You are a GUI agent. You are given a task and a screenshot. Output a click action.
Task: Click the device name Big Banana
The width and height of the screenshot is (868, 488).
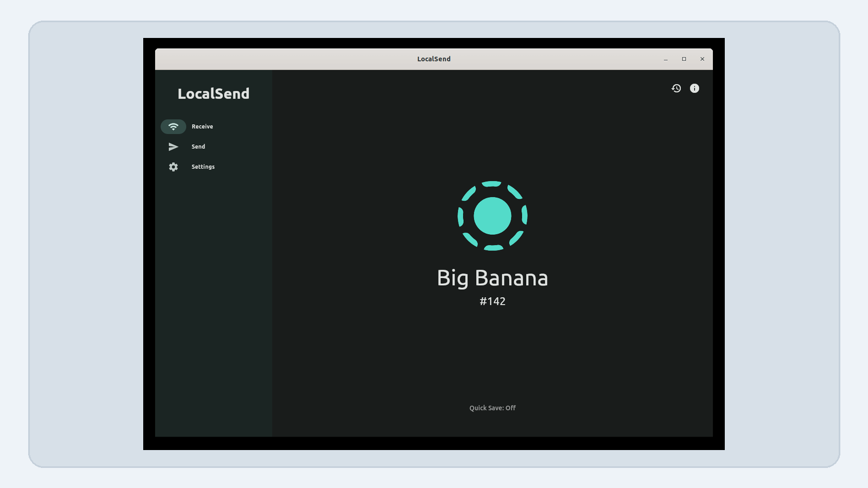(493, 278)
